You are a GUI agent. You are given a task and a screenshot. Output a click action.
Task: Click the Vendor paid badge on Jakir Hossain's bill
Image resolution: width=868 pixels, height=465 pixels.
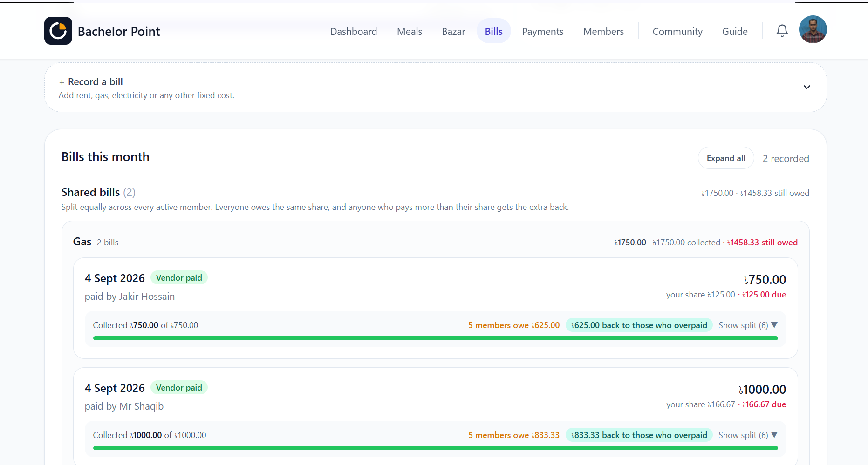click(x=179, y=278)
